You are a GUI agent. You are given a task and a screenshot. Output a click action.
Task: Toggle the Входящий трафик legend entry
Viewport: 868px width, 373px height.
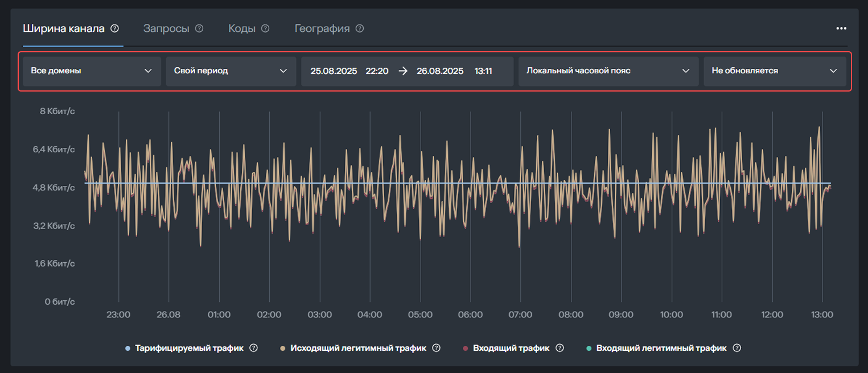pos(512,347)
